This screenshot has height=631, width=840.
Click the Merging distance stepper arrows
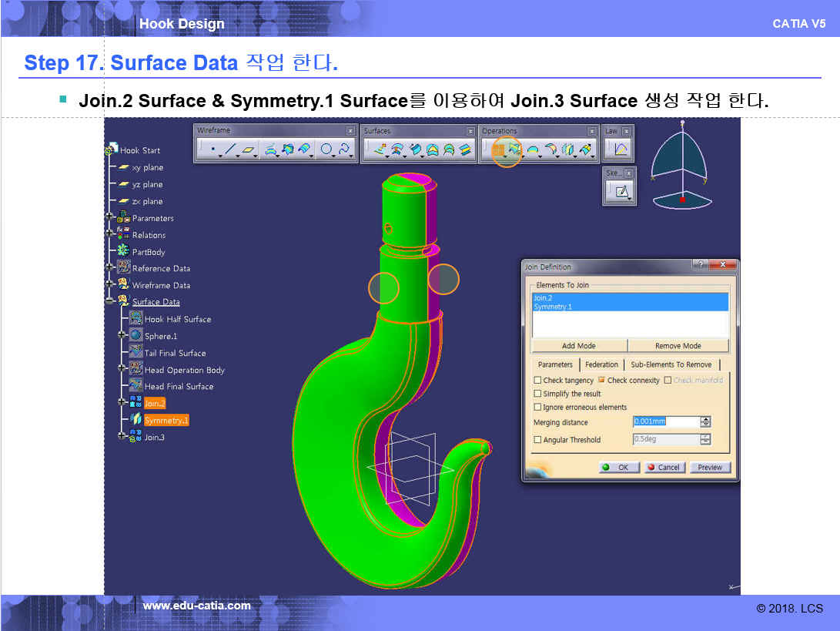tap(705, 422)
